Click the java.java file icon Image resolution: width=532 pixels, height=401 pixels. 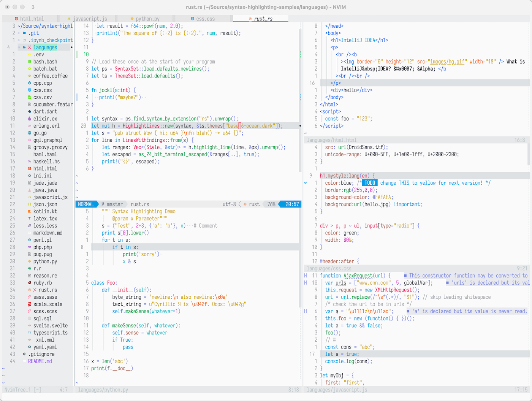coord(30,190)
